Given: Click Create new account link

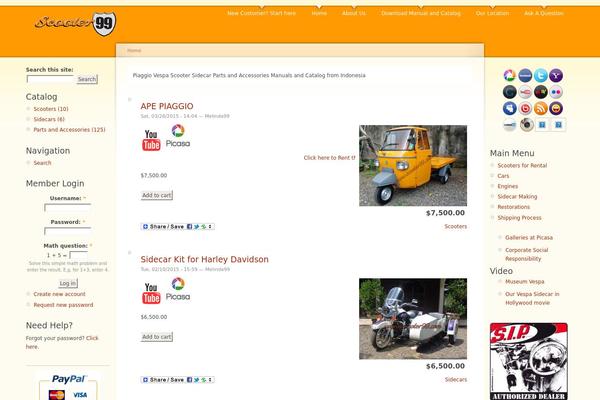Looking at the screenshot, I should 59,294.
